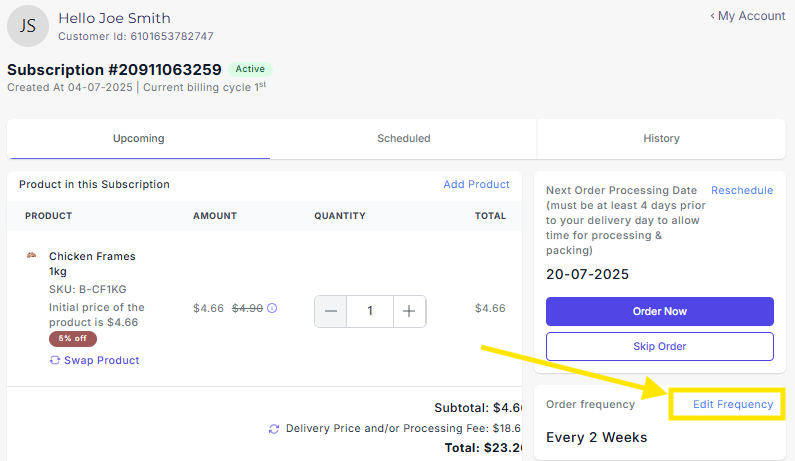Click the Chicken Frames product thumbnail

pyautogui.click(x=31, y=256)
